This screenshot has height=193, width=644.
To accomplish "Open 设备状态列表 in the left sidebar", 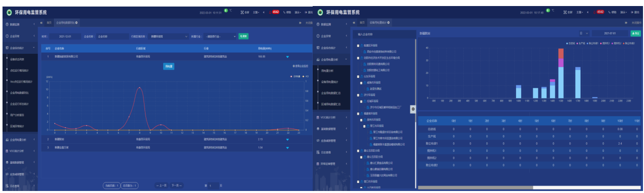I will [17, 59].
